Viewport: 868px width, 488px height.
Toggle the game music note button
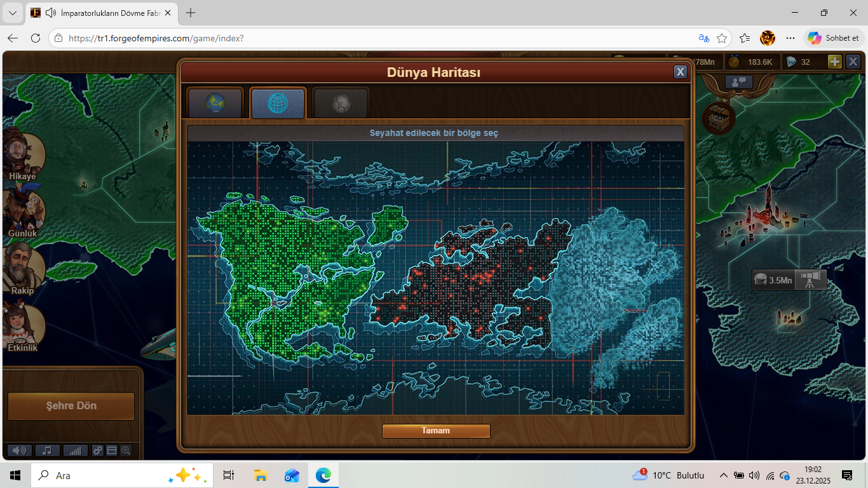[48, 451]
